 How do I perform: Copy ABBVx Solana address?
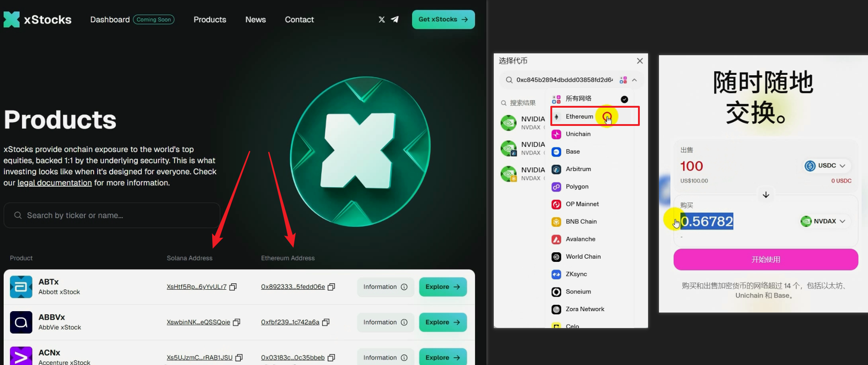tap(237, 323)
